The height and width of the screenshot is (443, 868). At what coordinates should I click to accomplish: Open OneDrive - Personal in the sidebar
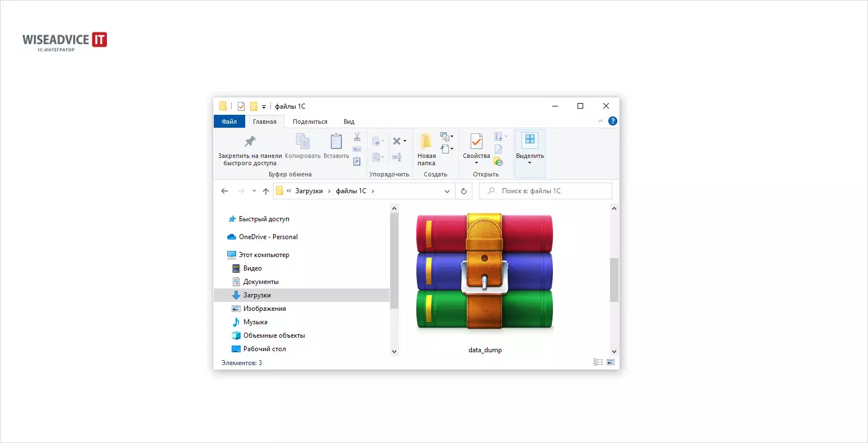pyautogui.click(x=268, y=237)
